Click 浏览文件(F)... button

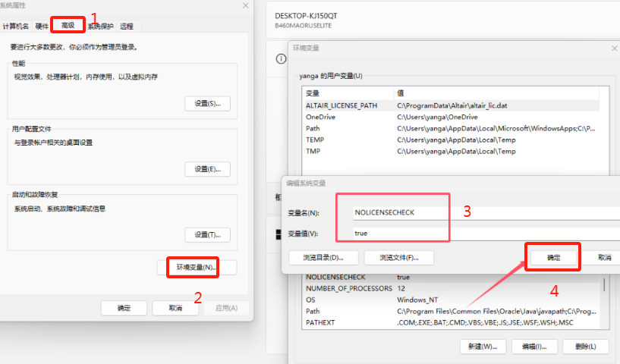pyautogui.click(x=399, y=258)
